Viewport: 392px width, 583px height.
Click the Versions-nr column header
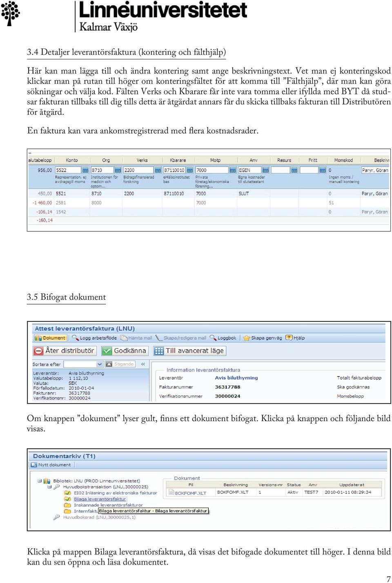click(270, 484)
